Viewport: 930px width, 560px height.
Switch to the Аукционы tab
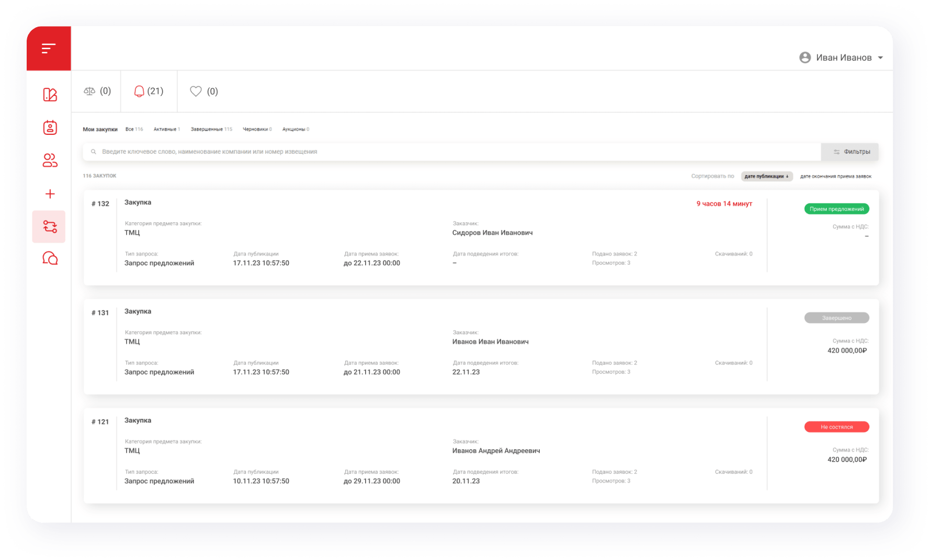click(x=296, y=129)
